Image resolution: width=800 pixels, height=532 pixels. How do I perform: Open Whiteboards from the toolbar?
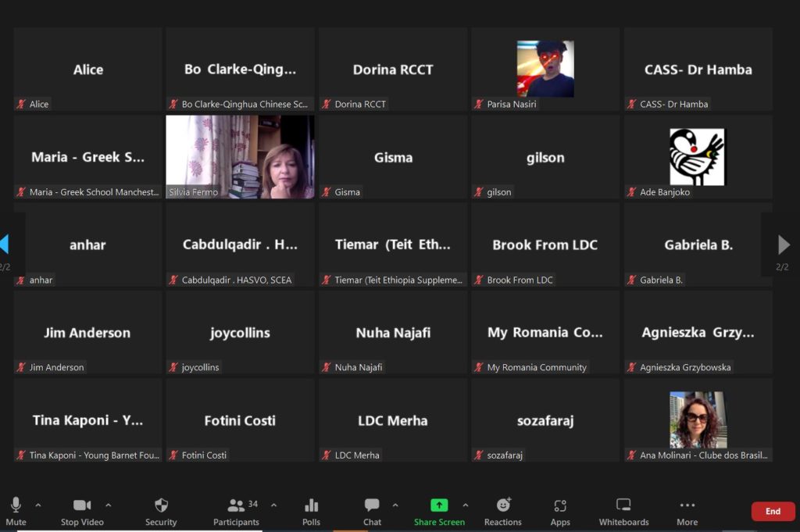click(623, 512)
